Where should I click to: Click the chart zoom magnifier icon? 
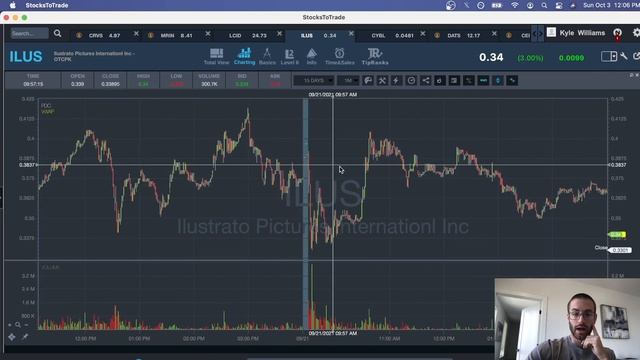pos(18,325)
